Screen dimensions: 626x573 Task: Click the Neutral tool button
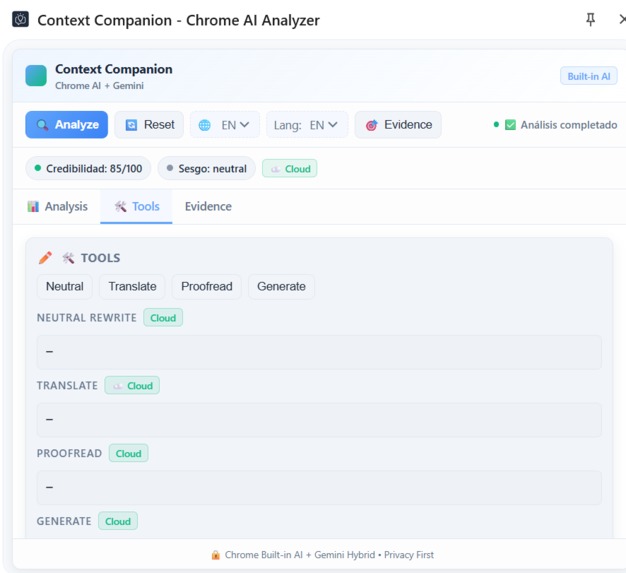click(65, 286)
